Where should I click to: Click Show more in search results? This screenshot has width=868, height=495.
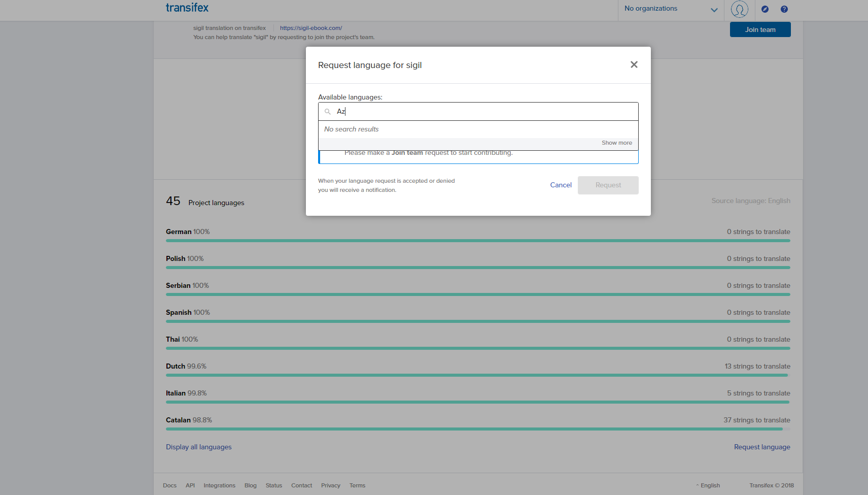(x=616, y=143)
